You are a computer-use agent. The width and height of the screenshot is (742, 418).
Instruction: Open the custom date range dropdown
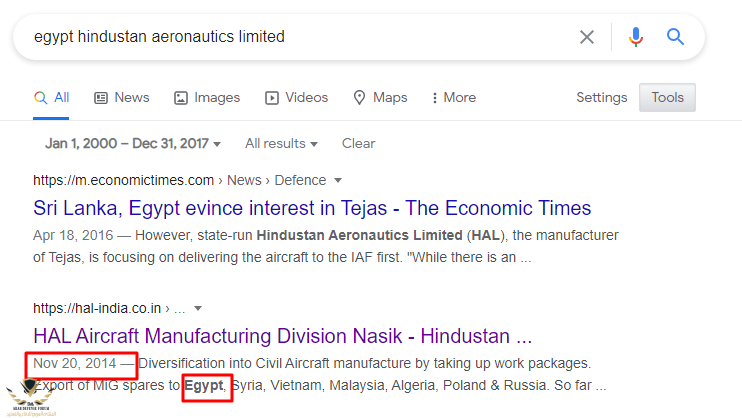pyautogui.click(x=133, y=143)
